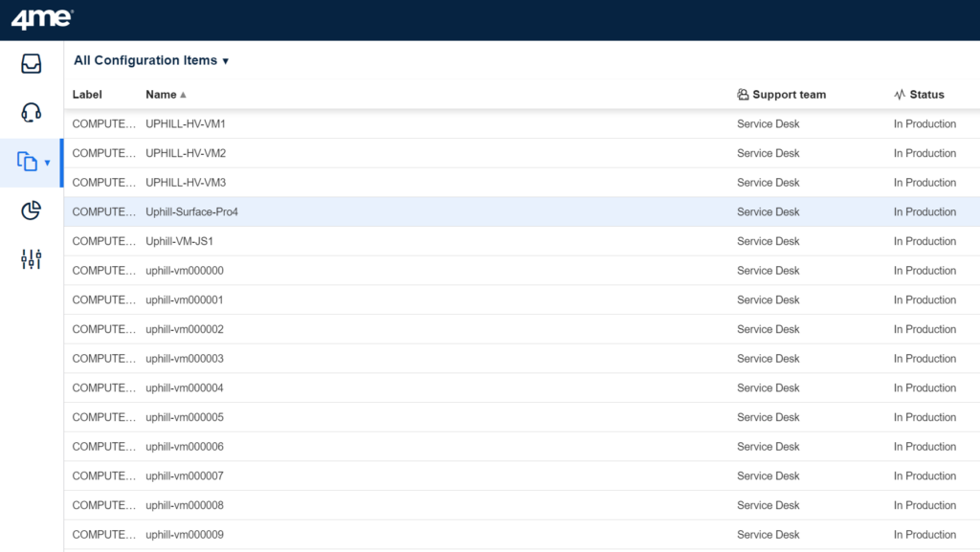Open the Inbox from the sidebar
The height and width of the screenshot is (552, 980).
coord(31,63)
